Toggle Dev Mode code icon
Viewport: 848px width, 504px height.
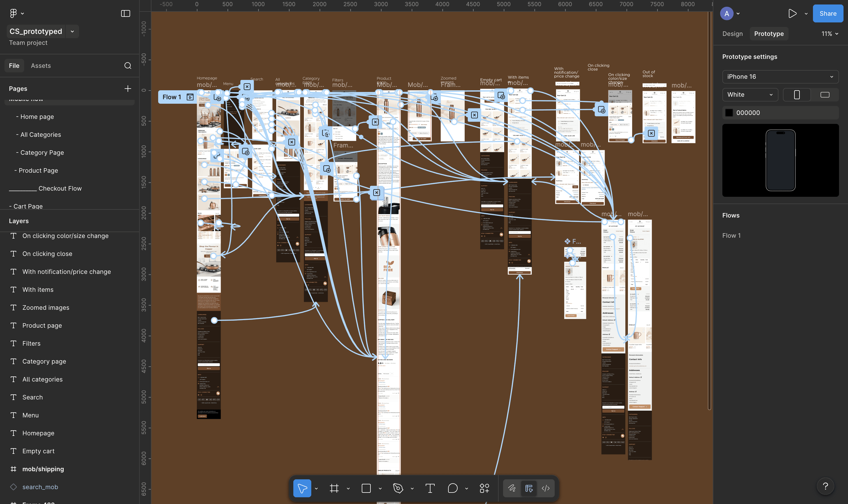point(546,488)
